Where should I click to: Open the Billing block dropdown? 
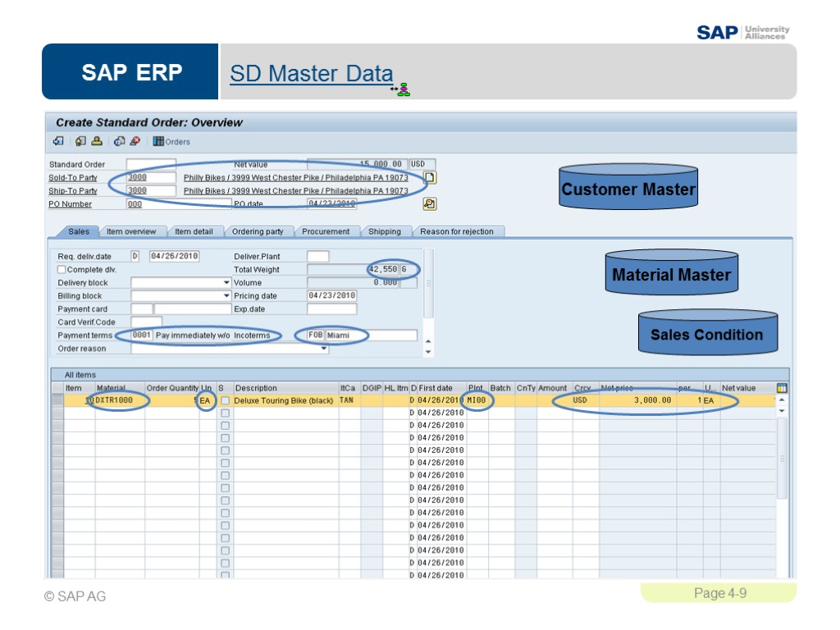(x=227, y=295)
